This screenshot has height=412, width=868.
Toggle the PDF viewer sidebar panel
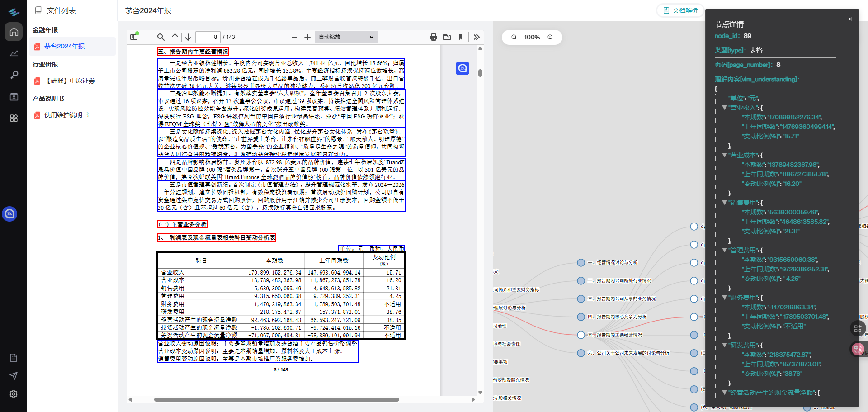134,37
